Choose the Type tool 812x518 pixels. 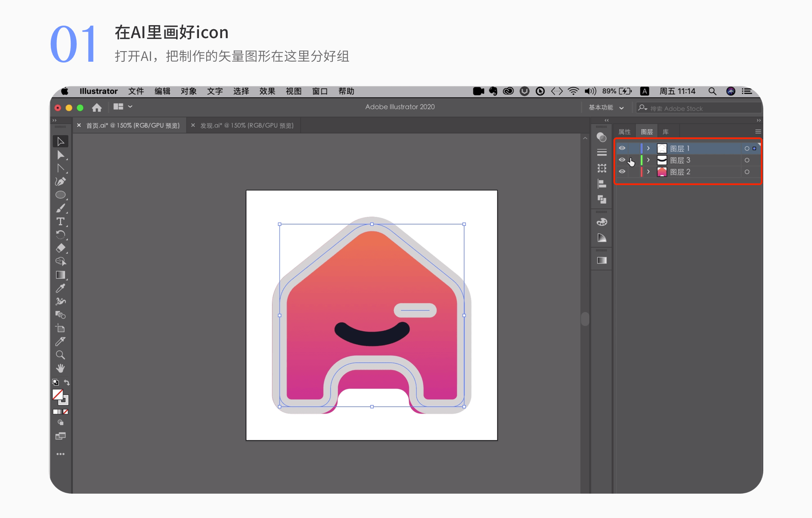click(60, 222)
